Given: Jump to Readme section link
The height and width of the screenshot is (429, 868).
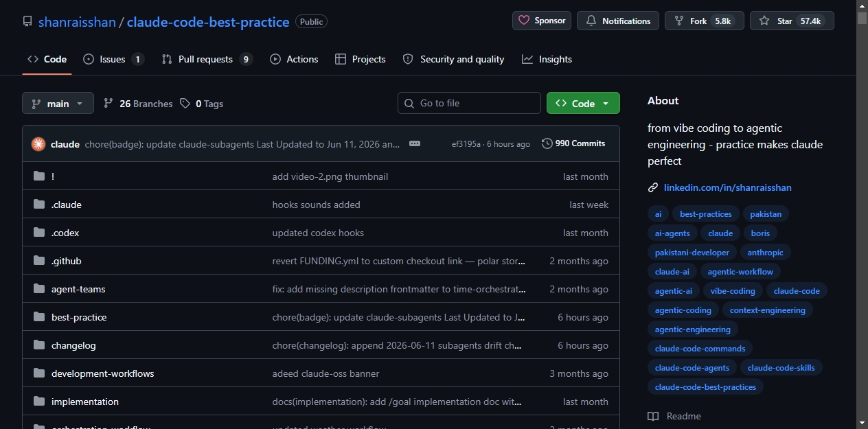Looking at the screenshot, I should point(674,416).
